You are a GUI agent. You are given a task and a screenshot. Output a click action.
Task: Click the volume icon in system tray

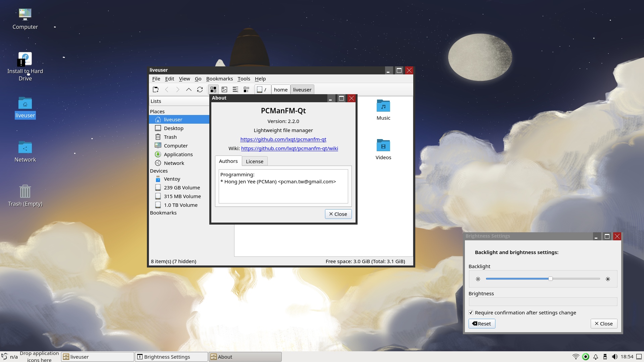click(614, 357)
